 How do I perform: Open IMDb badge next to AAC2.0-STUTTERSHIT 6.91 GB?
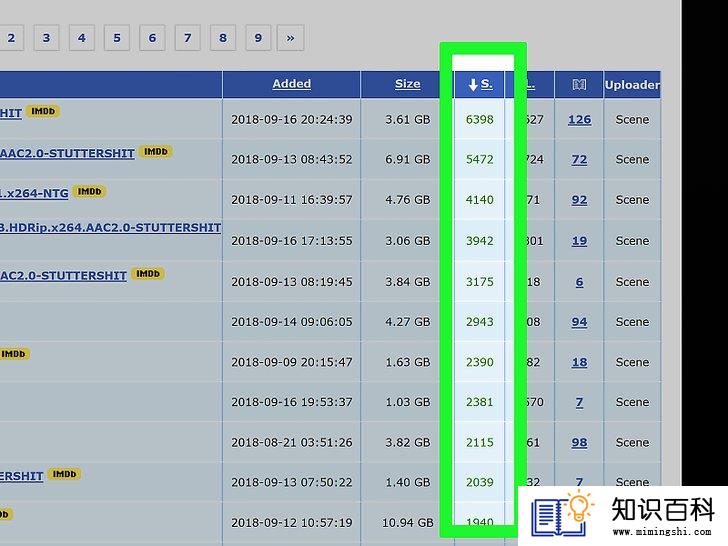(156, 152)
